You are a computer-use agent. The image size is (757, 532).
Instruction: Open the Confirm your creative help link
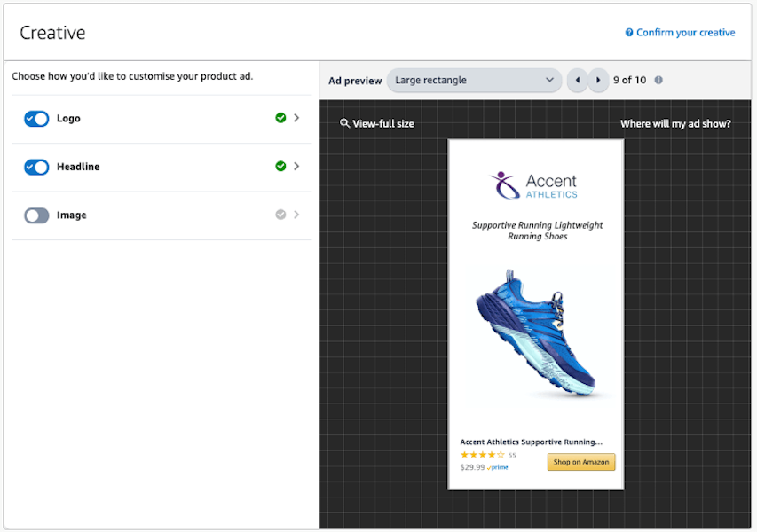tap(685, 32)
